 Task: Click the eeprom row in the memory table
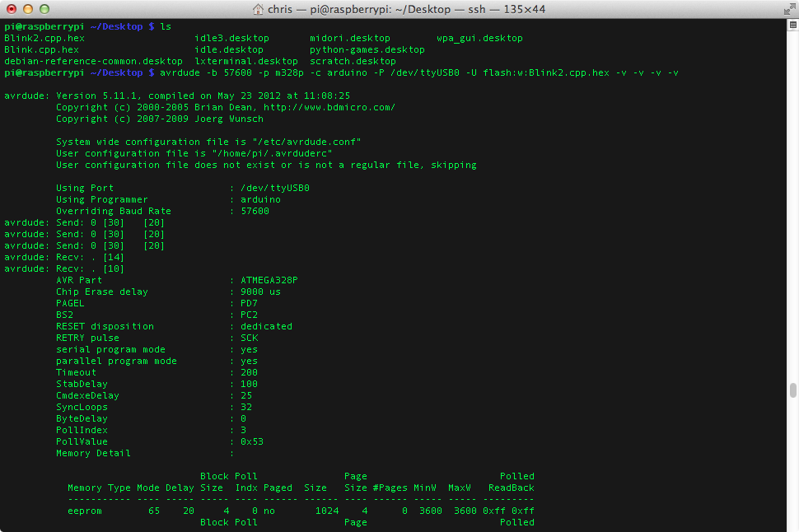coord(85,511)
